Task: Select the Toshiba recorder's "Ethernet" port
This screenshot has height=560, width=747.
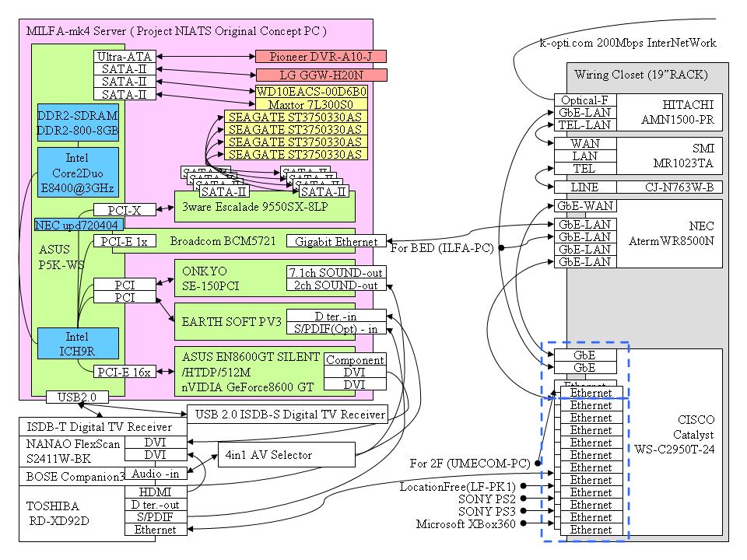Action: click(156, 529)
